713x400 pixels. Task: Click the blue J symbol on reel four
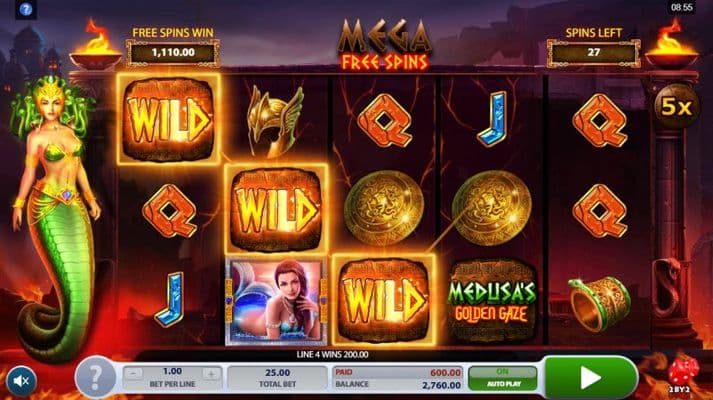pos(492,119)
